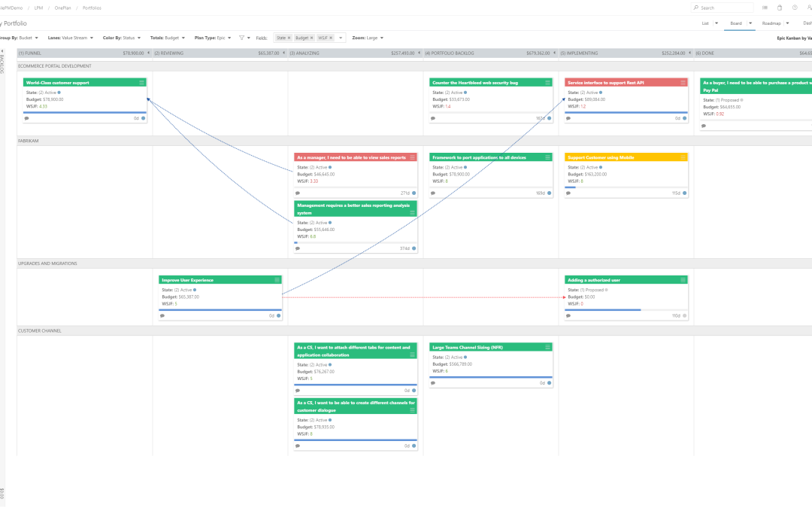The width and height of the screenshot is (812, 508).
Task: Click comment icon on Large Teams Channel Sizing card
Action: [433, 383]
